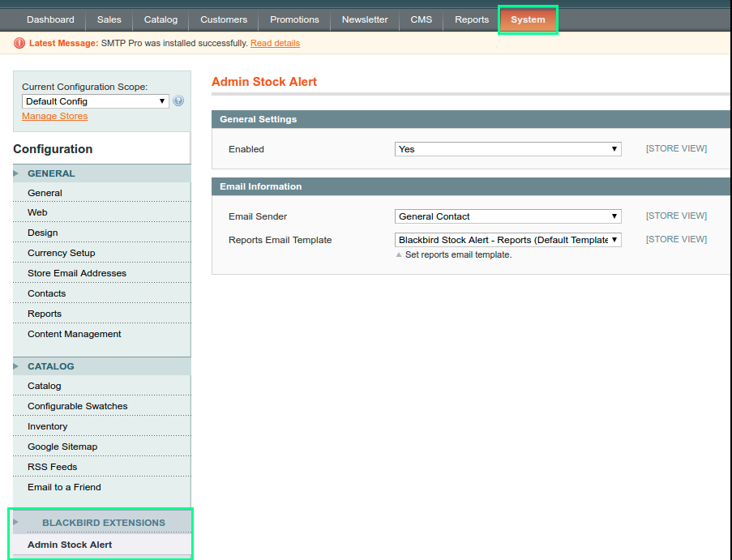Open RSS Feeds section

102,467
